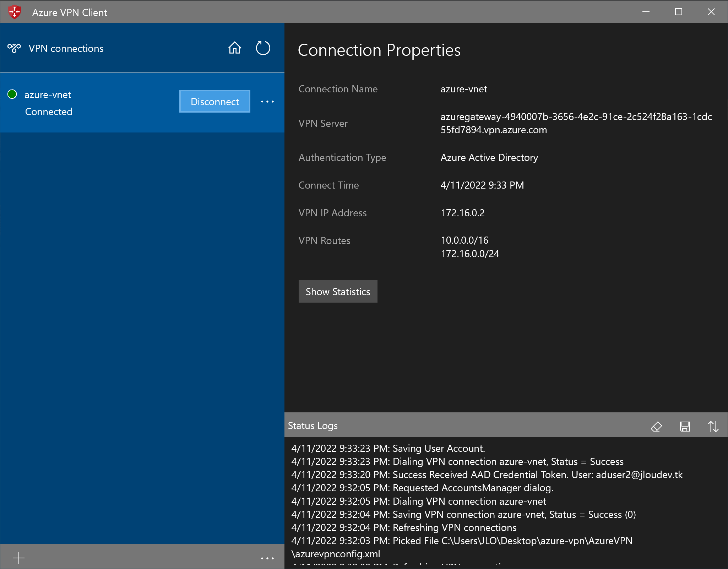Clear the status logs with eraser icon
This screenshot has height=569, width=728.
click(656, 426)
